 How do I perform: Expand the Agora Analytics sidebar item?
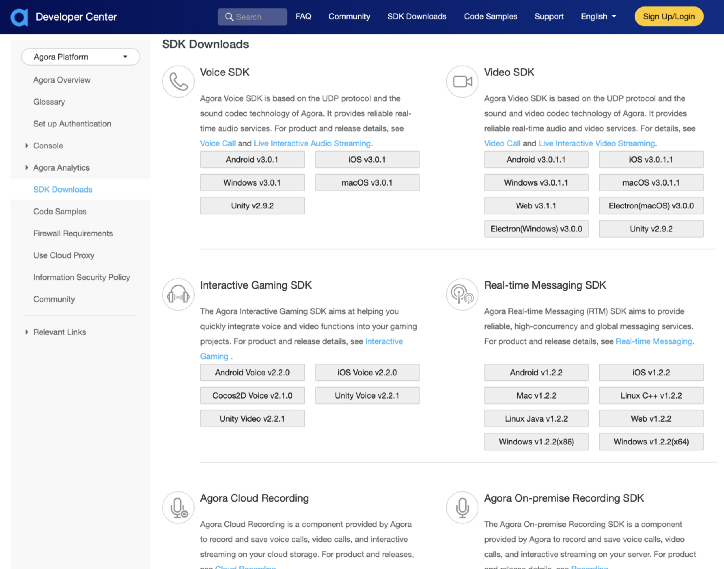pos(26,168)
